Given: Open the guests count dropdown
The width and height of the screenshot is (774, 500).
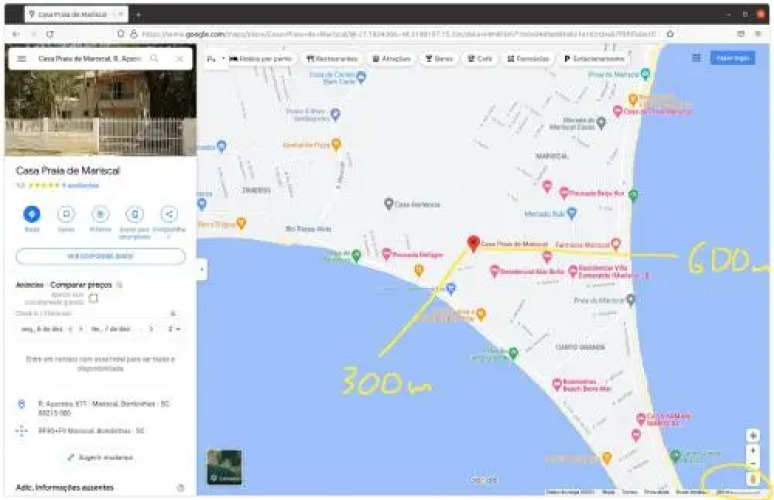Looking at the screenshot, I should (x=174, y=328).
